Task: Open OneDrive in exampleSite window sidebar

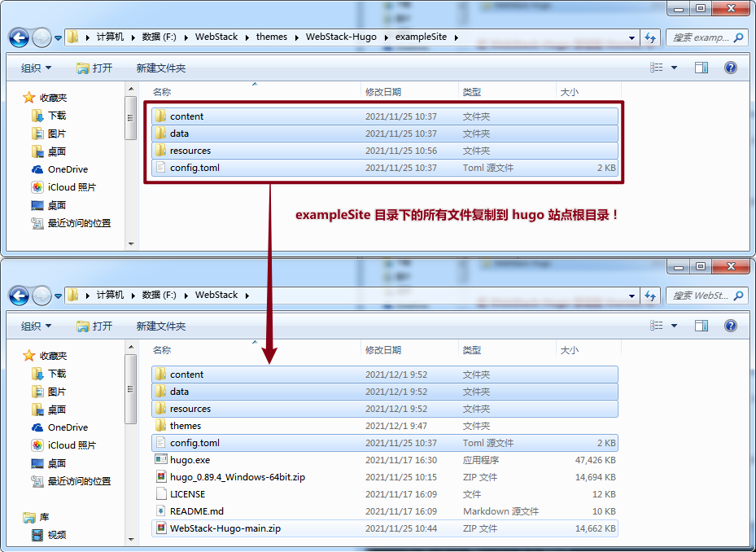Action: click(x=59, y=169)
